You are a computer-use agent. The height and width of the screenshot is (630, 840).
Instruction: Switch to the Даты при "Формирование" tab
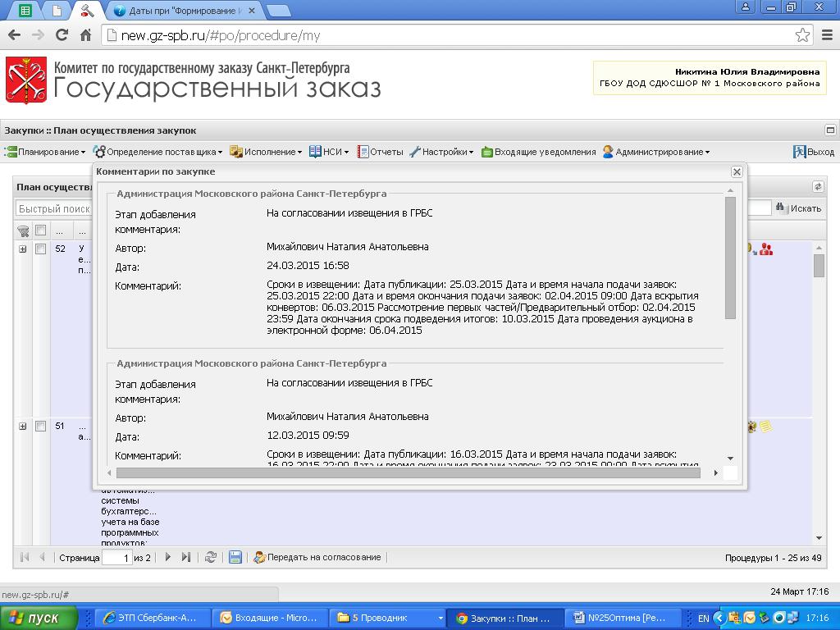click(x=184, y=10)
